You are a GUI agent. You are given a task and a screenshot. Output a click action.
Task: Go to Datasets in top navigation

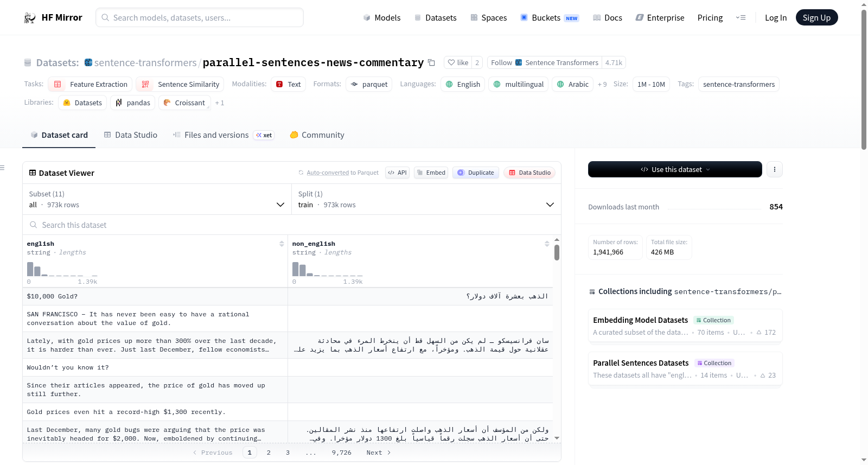pyautogui.click(x=435, y=18)
